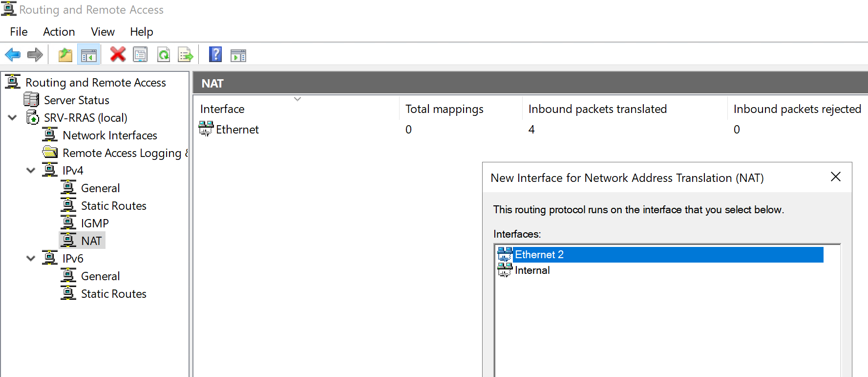Click the red Delete X icon
This screenshot has width=868, height=377.
(118, 55)
